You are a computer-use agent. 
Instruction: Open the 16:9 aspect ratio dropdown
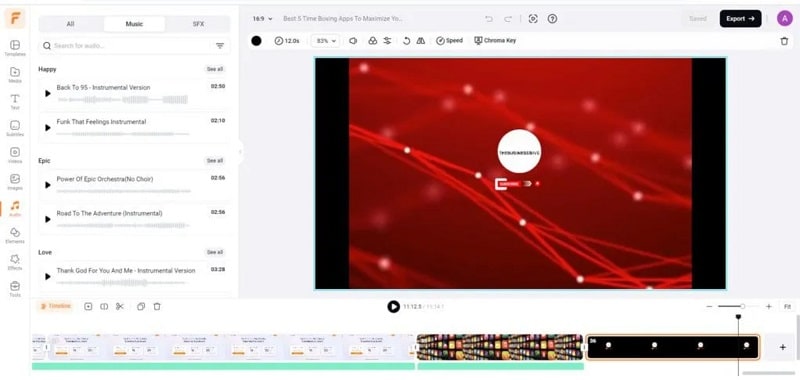click(262, 19)
